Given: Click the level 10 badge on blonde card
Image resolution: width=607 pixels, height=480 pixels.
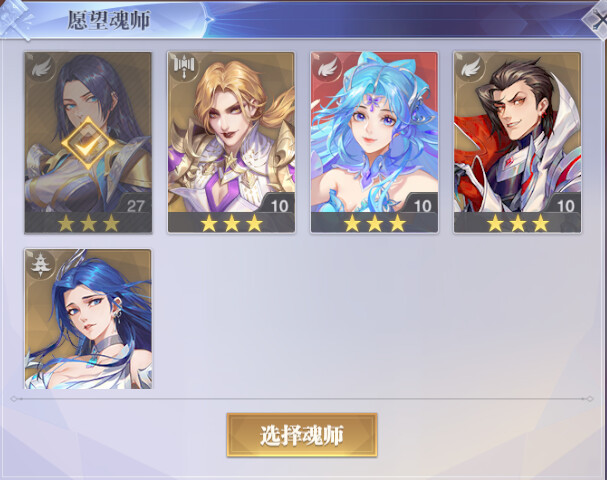Looking at the screenshot, I should click(279, 205).
